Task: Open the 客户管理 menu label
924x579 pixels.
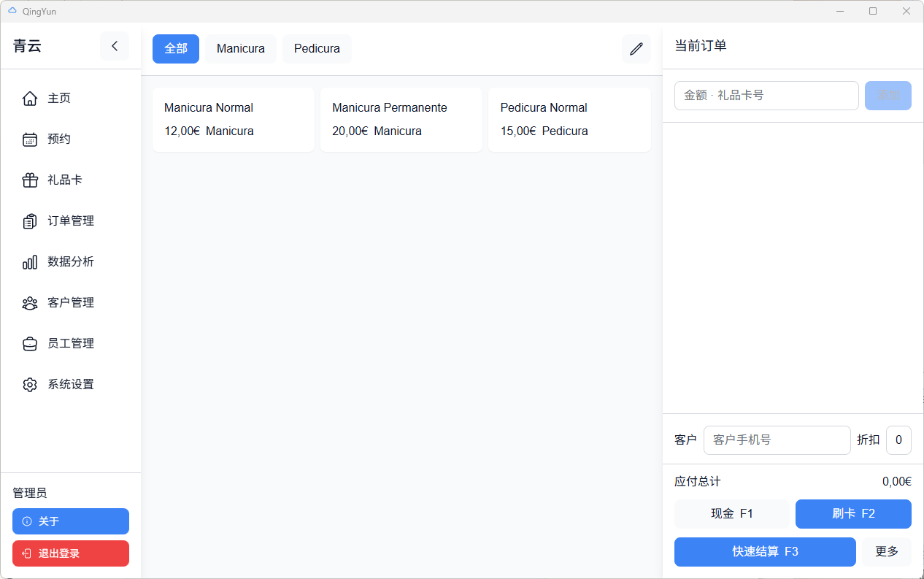Action: [71, 302]
